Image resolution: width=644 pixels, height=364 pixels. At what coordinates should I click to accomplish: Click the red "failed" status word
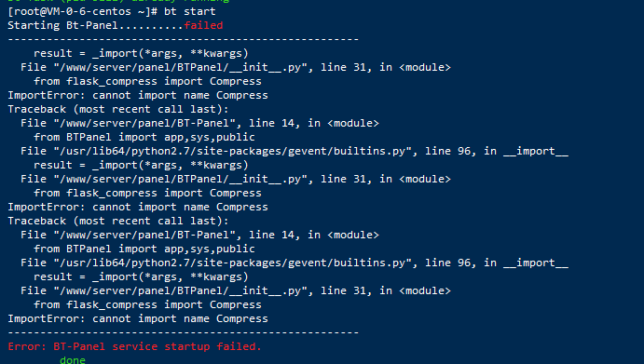click(203, 25)
